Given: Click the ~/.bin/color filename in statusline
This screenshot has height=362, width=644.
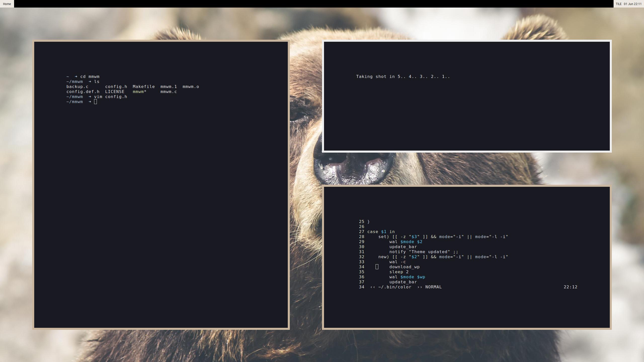Looking at the screenshot, I should (x=394, y=287).
